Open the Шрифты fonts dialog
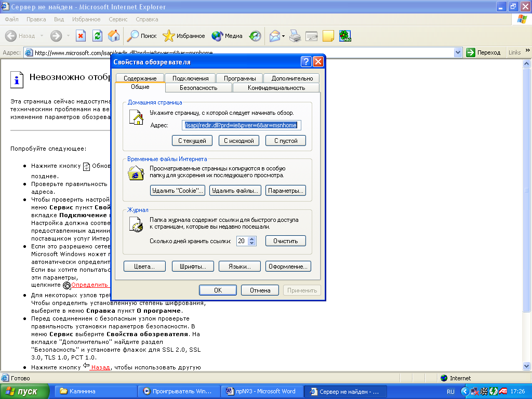Viewport: 532px width, 399px height. (193, 267)
